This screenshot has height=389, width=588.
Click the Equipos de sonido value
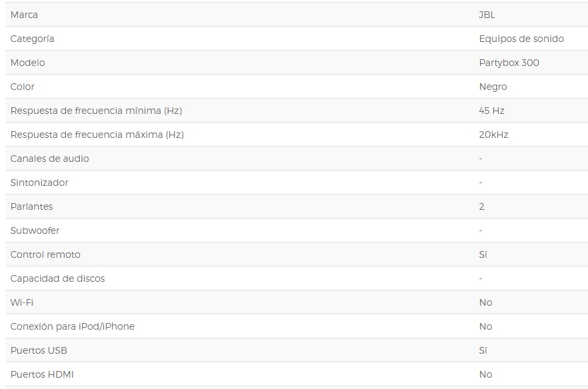[x=521, y=39]
